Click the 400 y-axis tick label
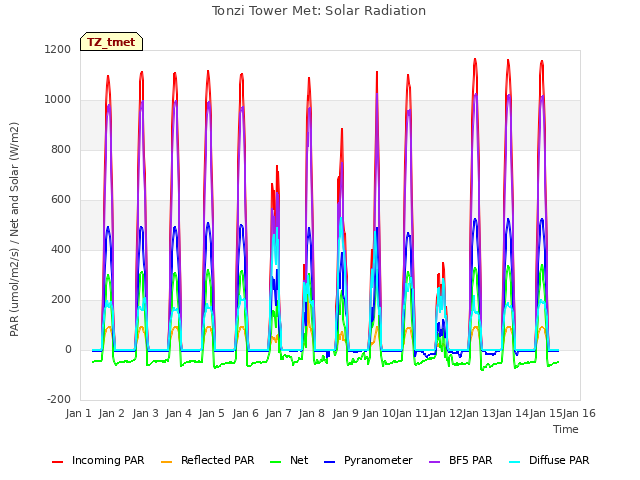640x480 pixels. coord(61,250)
